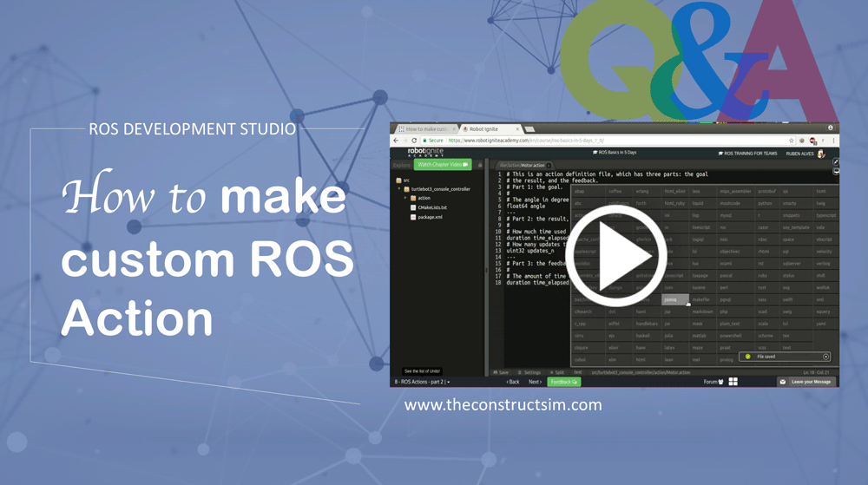This screenshot has width=868, height=485.
Task: Open the Forum link
Action: tap(713, 382)
